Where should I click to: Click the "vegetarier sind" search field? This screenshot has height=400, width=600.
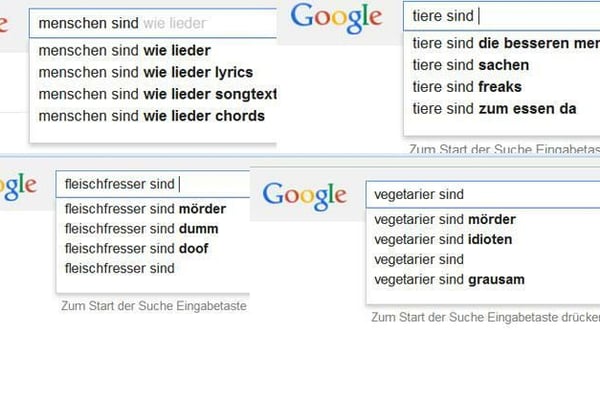click(x=480, y=194)
